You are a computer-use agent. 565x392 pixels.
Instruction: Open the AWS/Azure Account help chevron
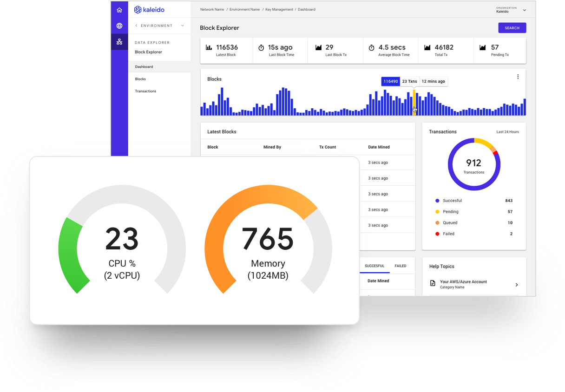pyautogui.click(x=517, y=285)
